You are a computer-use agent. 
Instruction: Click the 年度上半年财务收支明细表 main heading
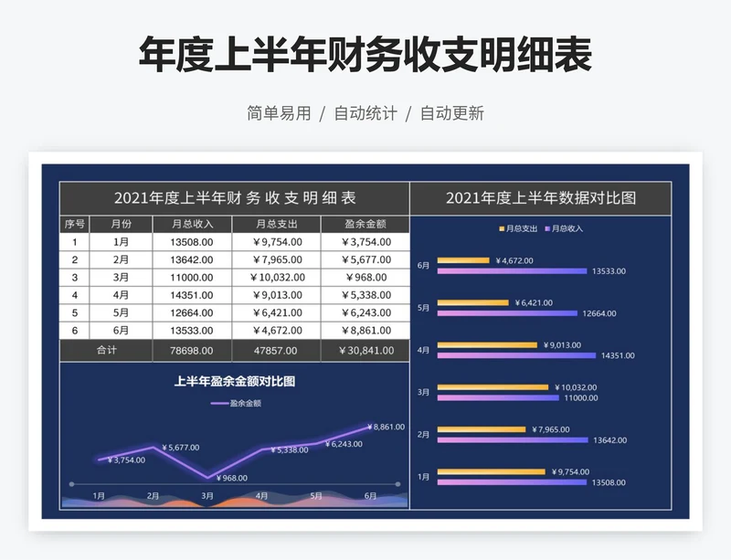point(365,55)
